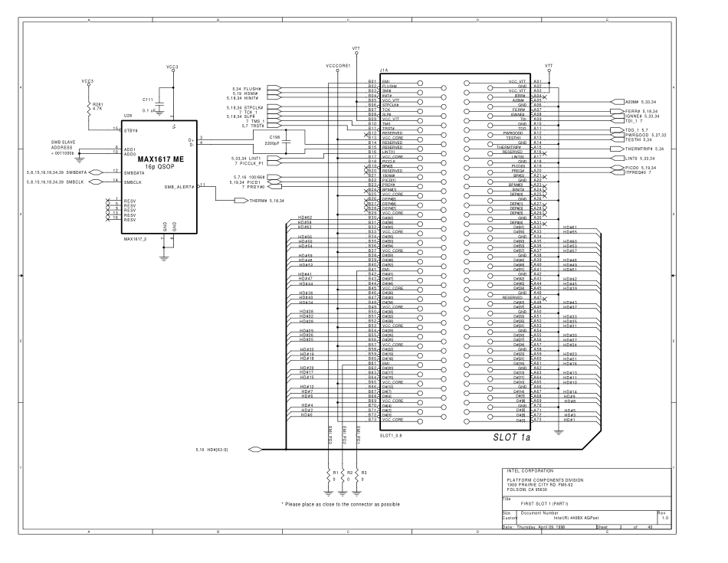Select resistor R1 below the connector
The height and width of the screenshot is (563, 728).
pyautogui.click(x=330, y=474)
